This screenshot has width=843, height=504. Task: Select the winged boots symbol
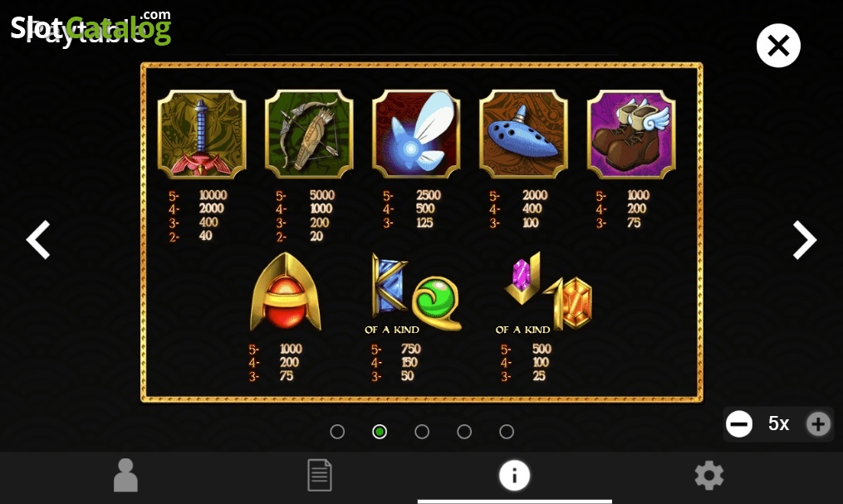[631, 135]
